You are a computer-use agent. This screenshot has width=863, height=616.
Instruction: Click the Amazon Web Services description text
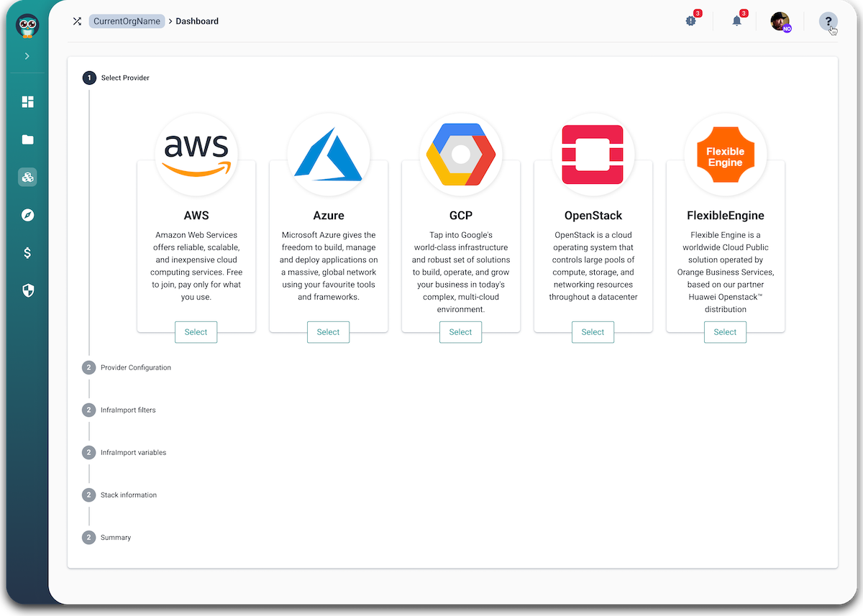point(196,266)
